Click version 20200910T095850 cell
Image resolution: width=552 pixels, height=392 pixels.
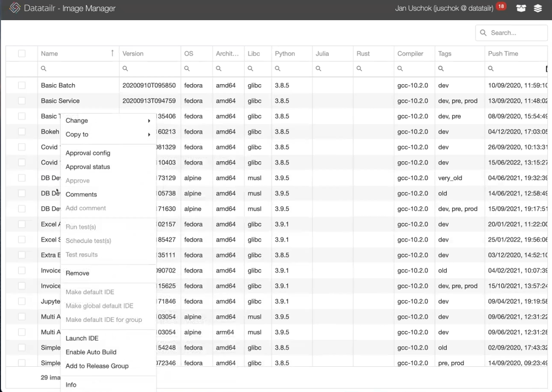coord(149,85)
